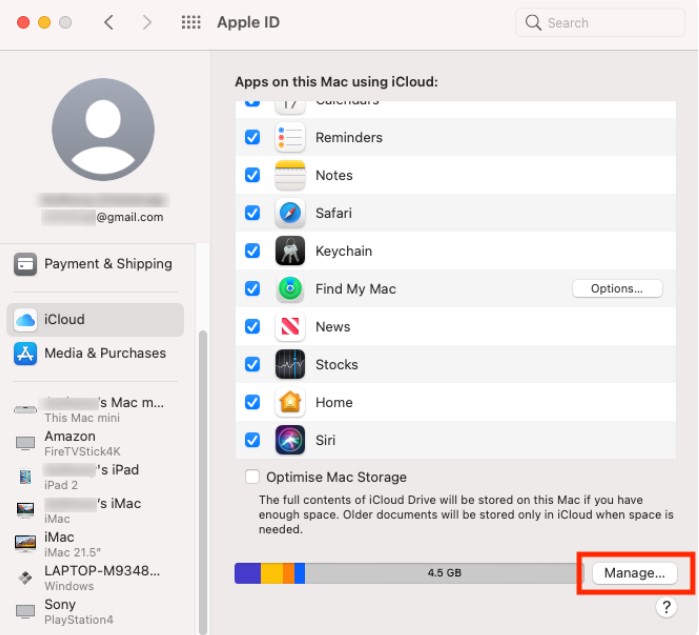699x635 pixels.
Task: Click the purple segment of storage bar
Action: 248,573
